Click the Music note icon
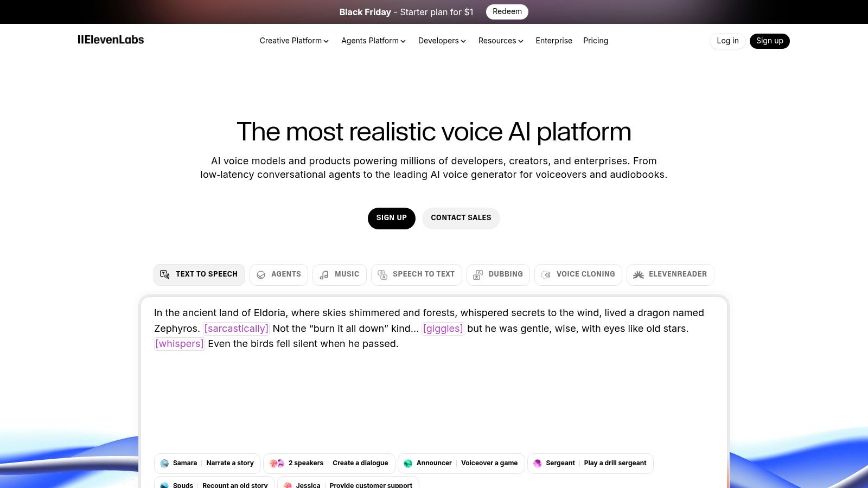868x488 pixels. tap(324, 274)
